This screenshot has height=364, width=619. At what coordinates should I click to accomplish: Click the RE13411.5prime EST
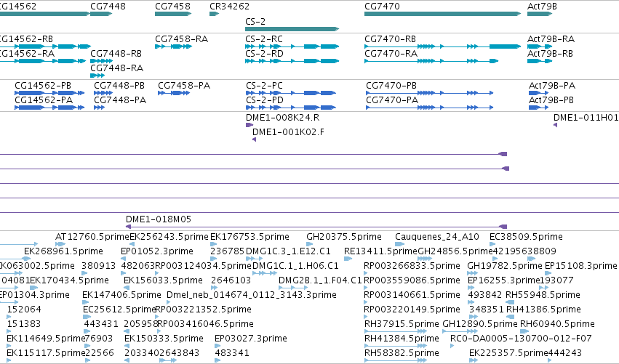[x=348, y=259]
